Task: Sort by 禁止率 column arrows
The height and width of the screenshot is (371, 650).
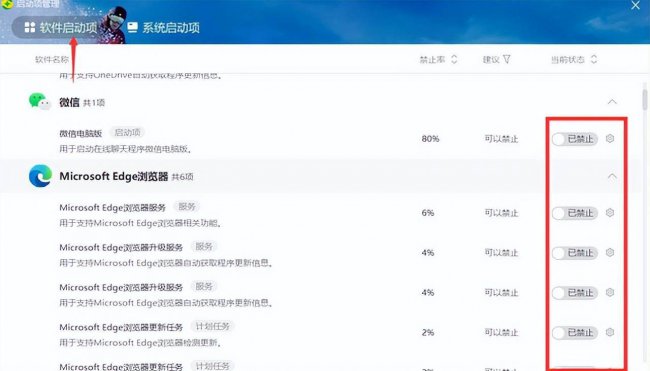Action: [x=454, y=59]
